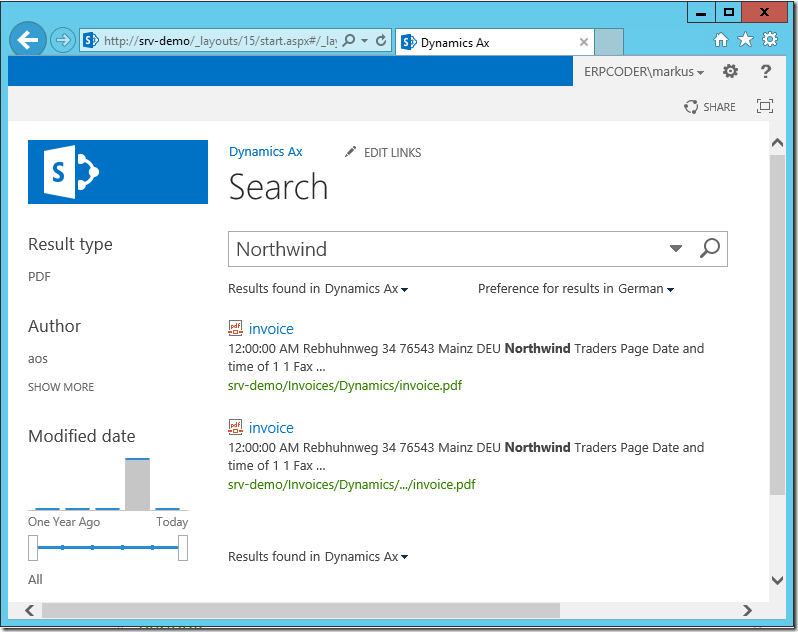Open a new blank browser tab
Screen dimensions: 798x632
coord(609,42)
